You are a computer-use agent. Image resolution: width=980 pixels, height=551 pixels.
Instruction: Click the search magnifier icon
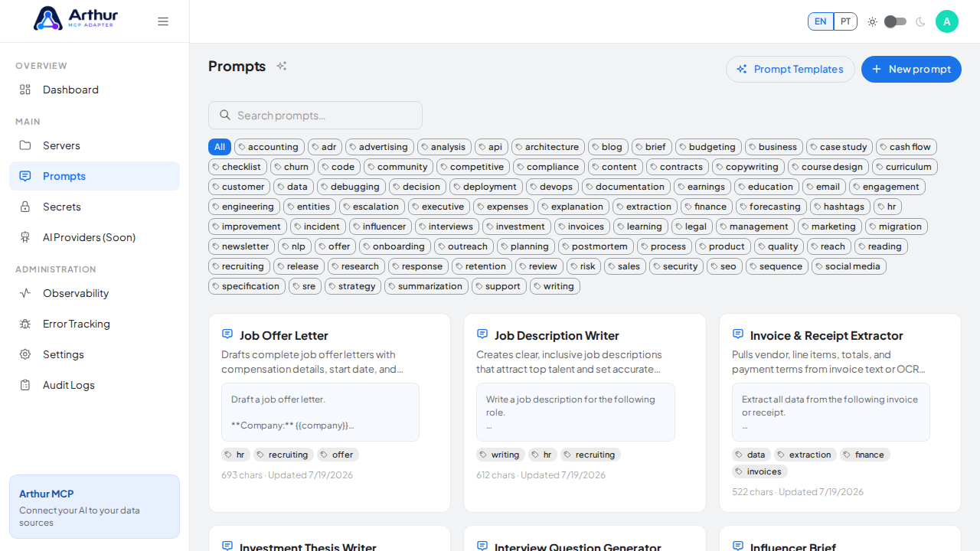(225, 115)
